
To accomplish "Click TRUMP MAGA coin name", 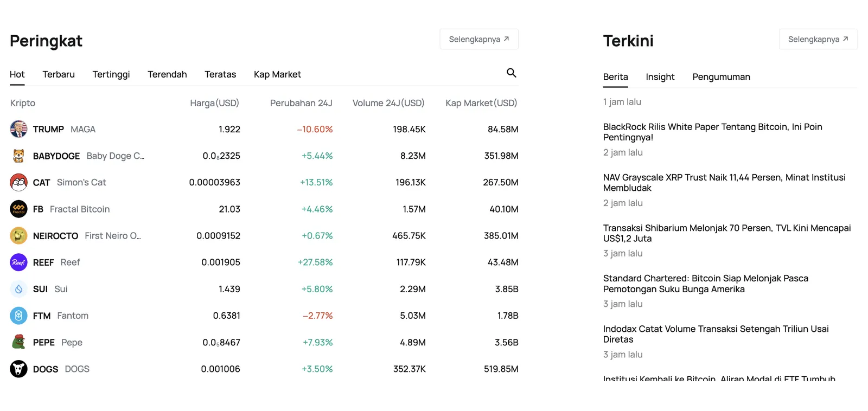I will coord(64,129).
